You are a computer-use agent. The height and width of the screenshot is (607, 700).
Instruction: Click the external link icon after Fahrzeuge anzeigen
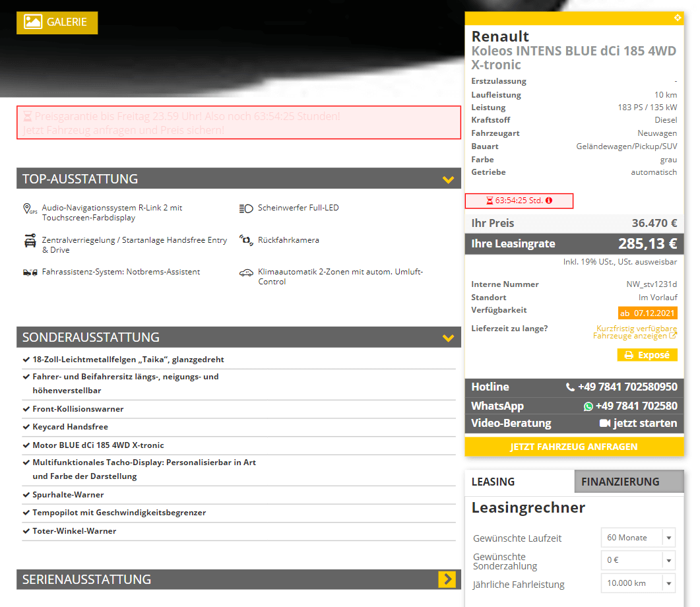(x=673, y=336)
